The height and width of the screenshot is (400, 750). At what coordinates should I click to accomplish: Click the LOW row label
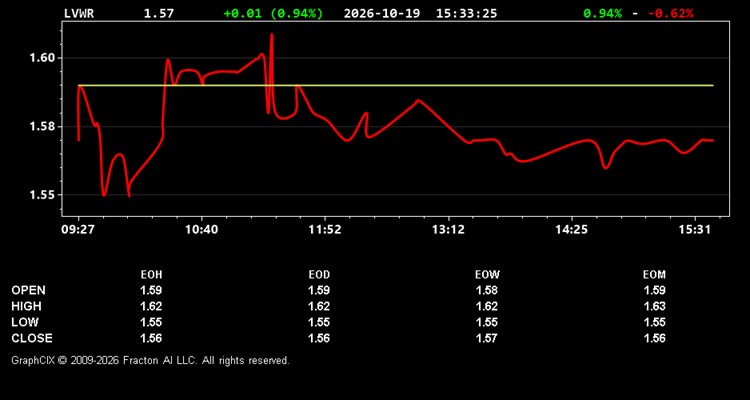point(25,322)
